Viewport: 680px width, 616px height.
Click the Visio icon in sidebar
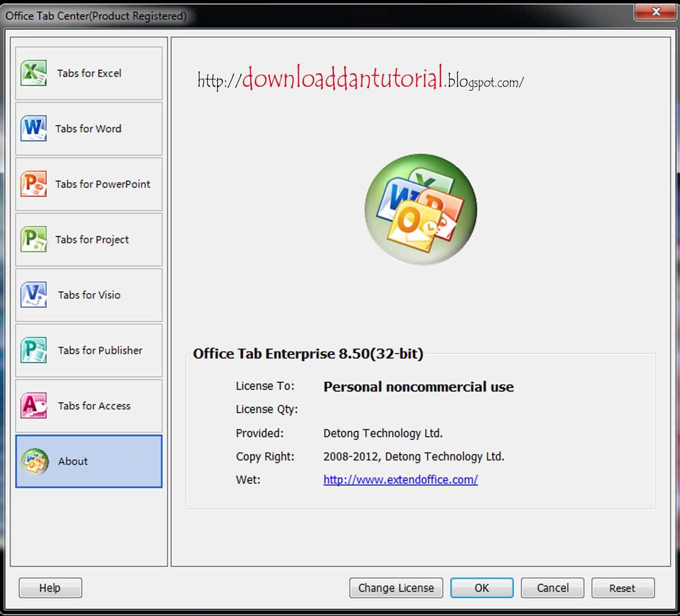tap(34, 294)
